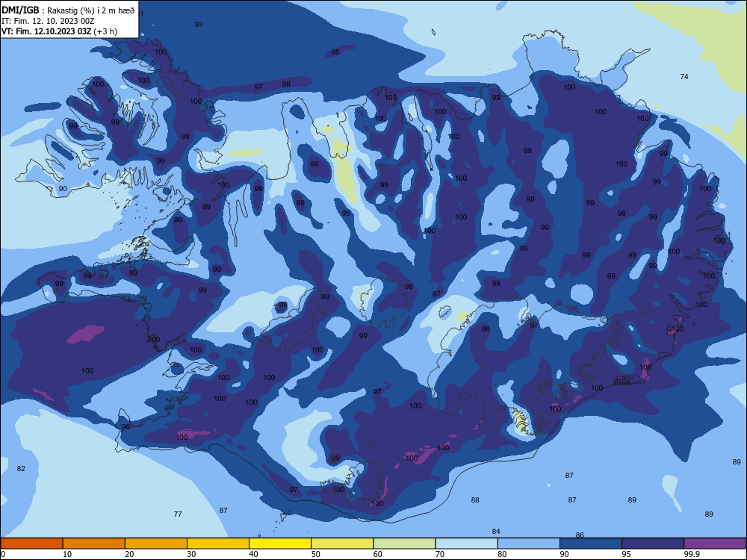The image size is (747, 560).
Task: Select the navy 95–99.9 legend swatch
Action: (653, 544)
